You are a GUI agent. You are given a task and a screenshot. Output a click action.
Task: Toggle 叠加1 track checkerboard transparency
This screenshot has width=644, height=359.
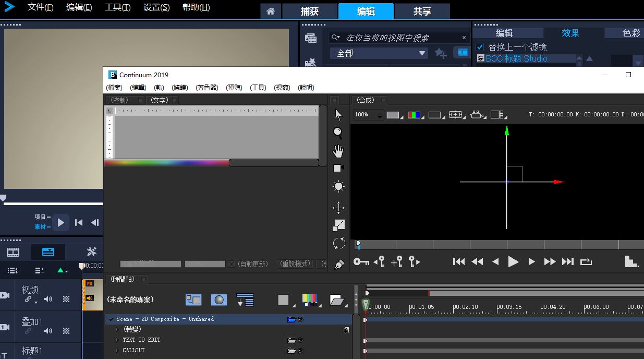66,331
